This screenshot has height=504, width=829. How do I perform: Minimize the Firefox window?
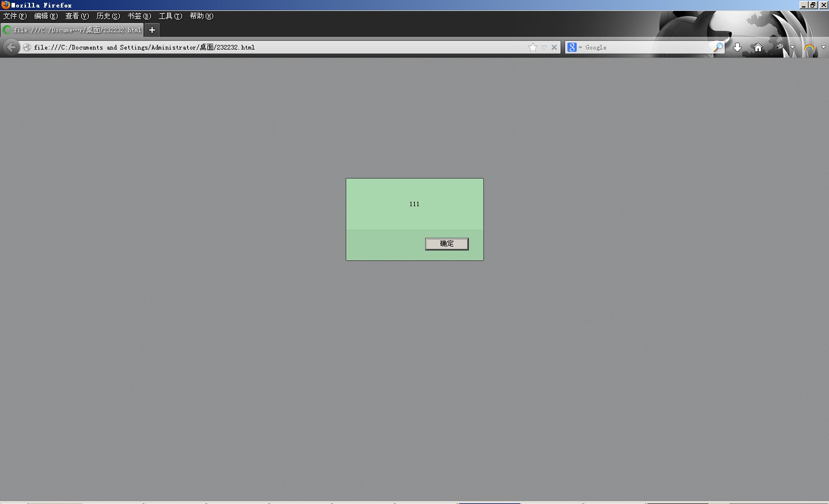[x=804, y=5]
